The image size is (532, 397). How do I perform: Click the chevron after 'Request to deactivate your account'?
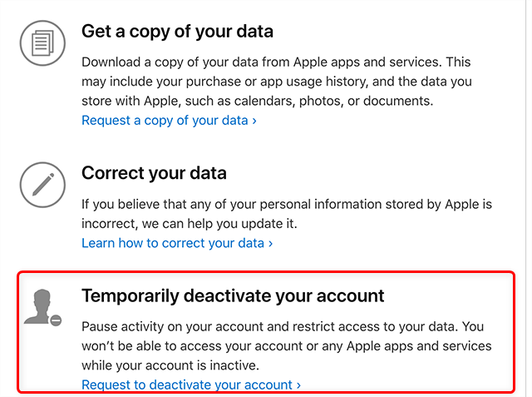pos(298,385)
